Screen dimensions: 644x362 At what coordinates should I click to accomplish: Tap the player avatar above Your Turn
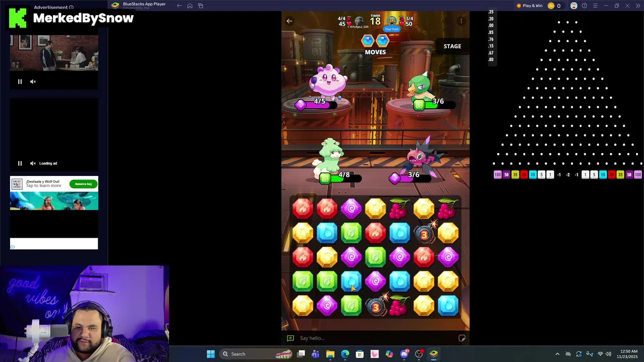point(392,21)
